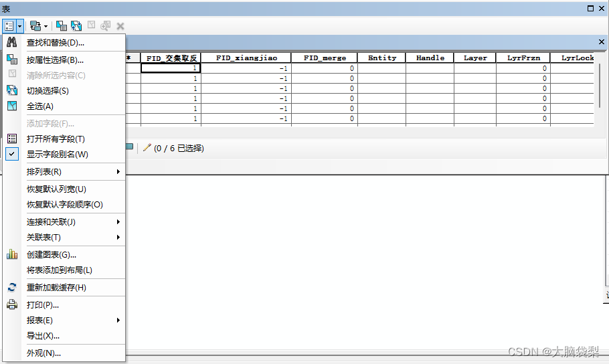Open the Table Options dropdown arrow
609x364 pixels.
coord(20,26)
